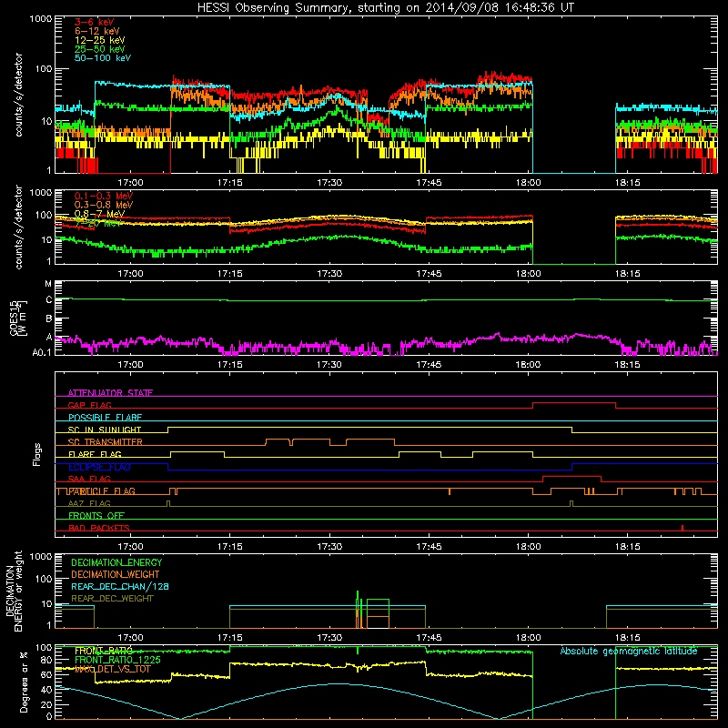
Task: Select the POSSIBLE_FLARE flag label
Action: pos(105,418)
